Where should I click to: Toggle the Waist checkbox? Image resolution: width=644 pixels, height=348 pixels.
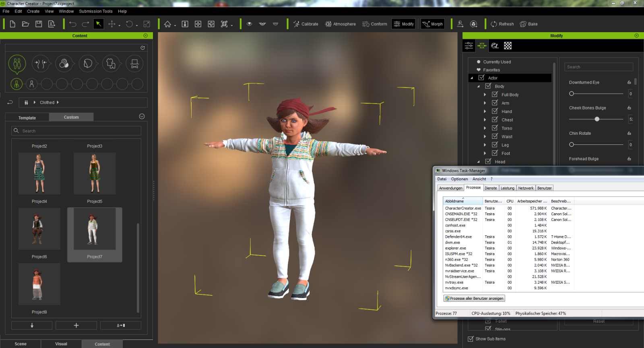[495, 136]
